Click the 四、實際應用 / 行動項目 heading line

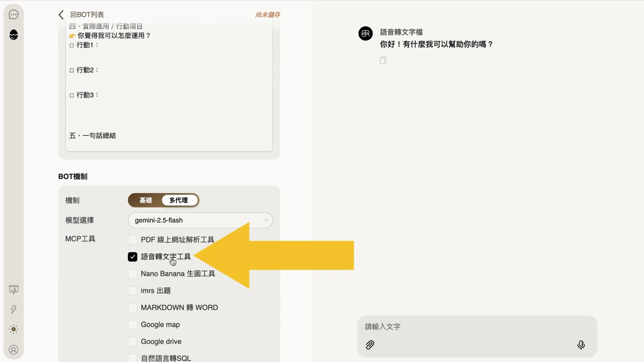point(106,26)
